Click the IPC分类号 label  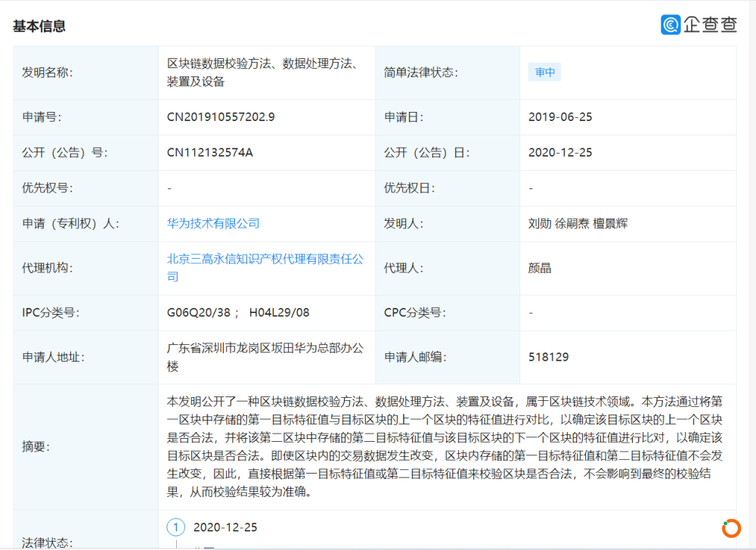click(x=51, y=312)
